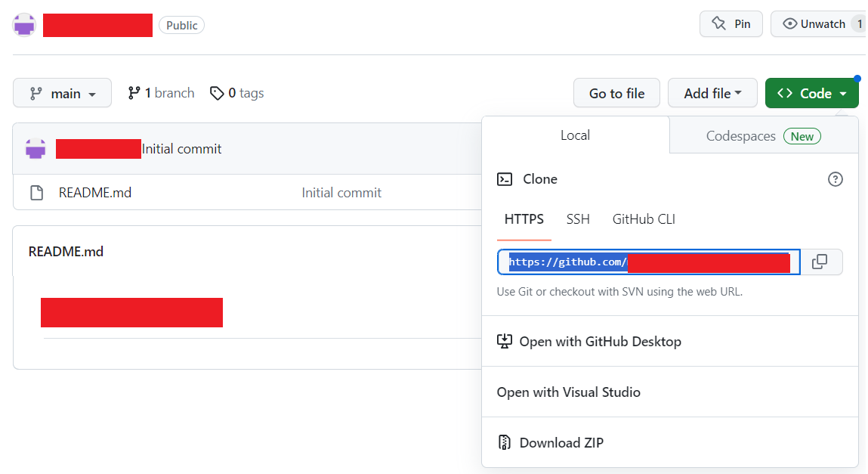The width and height of the screenshot is (868, 474).
Task: Open the Initial commit message beside the committer name
Action: pos(181,149)
